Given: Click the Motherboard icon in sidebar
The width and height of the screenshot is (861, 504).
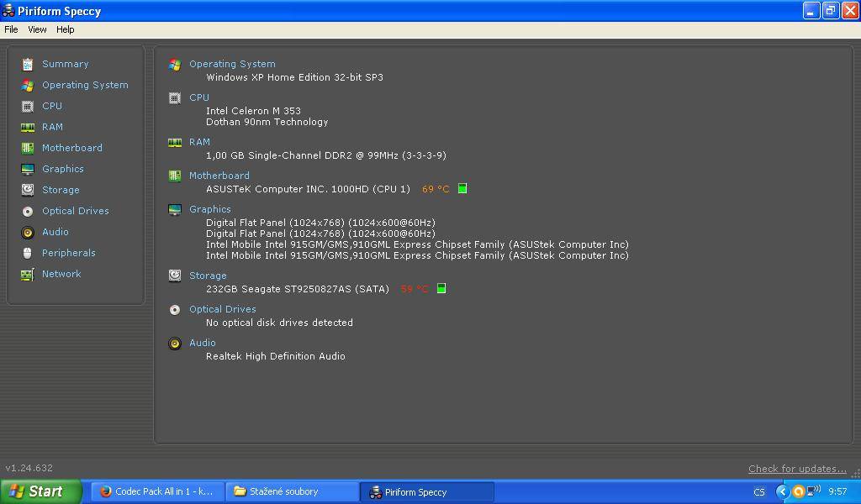Looking at the screenshot, I should coord(28,148).
